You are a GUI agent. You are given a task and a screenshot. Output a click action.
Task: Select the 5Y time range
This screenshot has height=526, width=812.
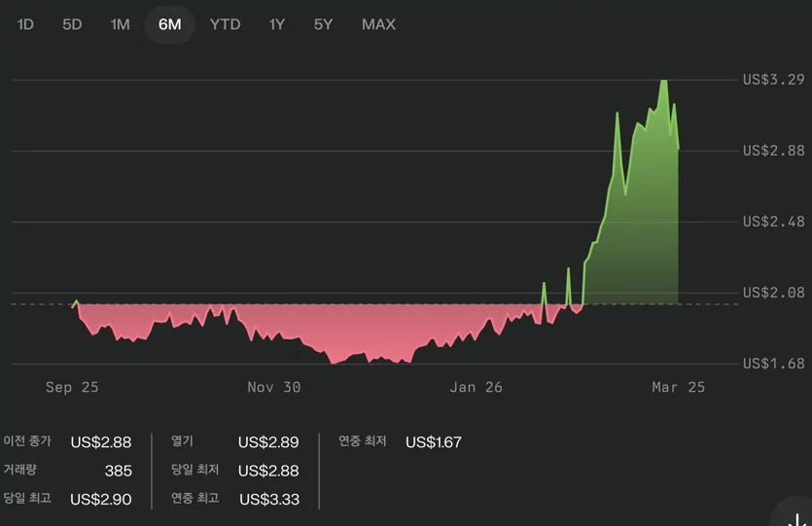pyautogui.click(x=323, y=24)
